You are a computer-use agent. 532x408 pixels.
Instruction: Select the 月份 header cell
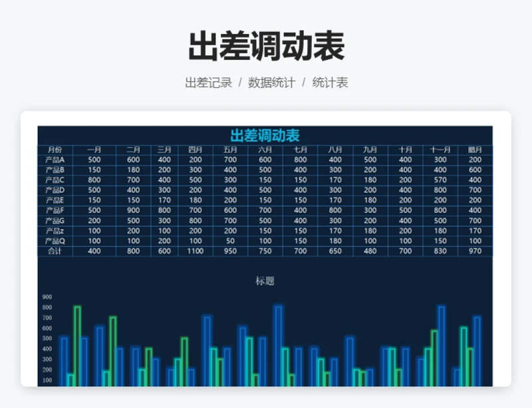55,150
